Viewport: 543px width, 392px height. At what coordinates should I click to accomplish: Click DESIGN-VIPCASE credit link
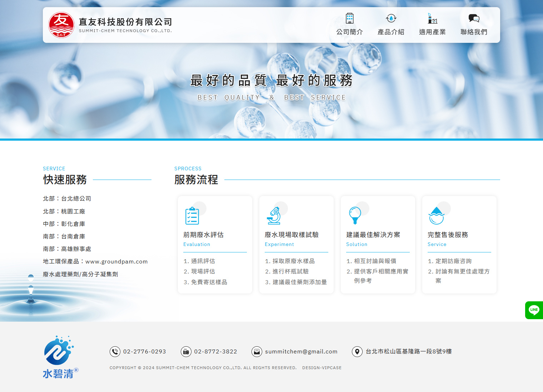pos(322,368)
